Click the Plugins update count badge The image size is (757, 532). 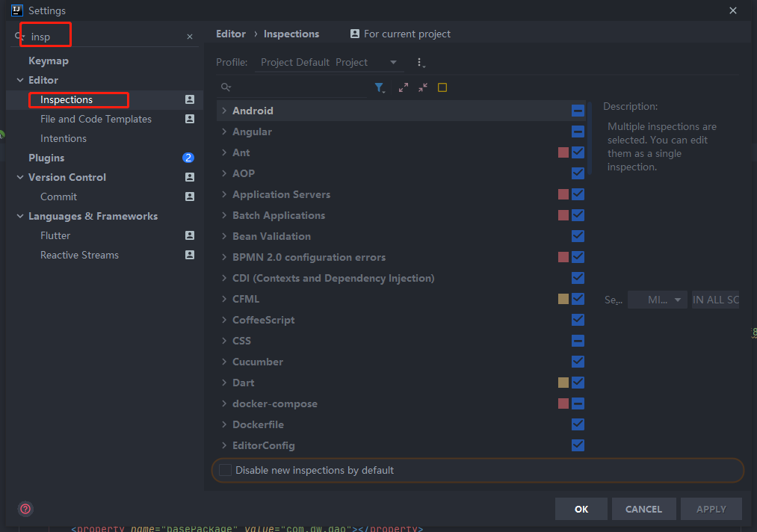[x=188, y=158]
